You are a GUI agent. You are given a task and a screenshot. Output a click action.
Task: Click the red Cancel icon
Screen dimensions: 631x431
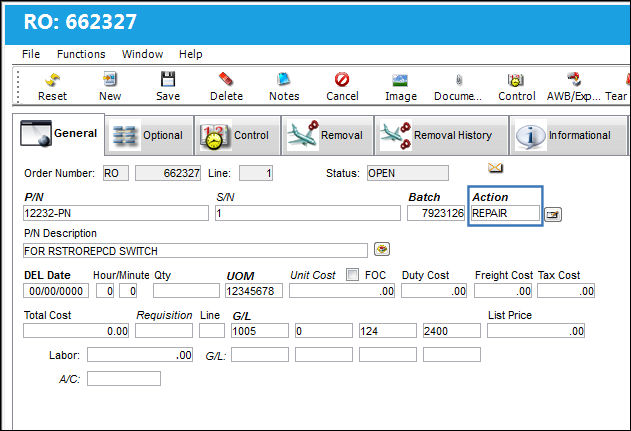coord(342,79)
